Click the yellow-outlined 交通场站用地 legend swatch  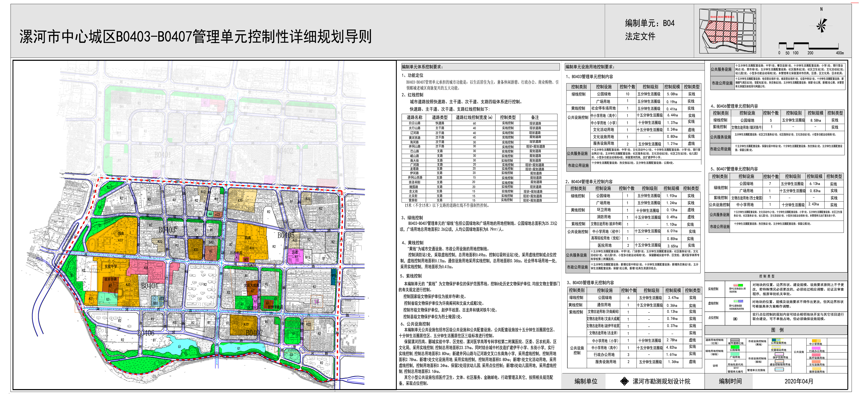(x=776, y=347)
